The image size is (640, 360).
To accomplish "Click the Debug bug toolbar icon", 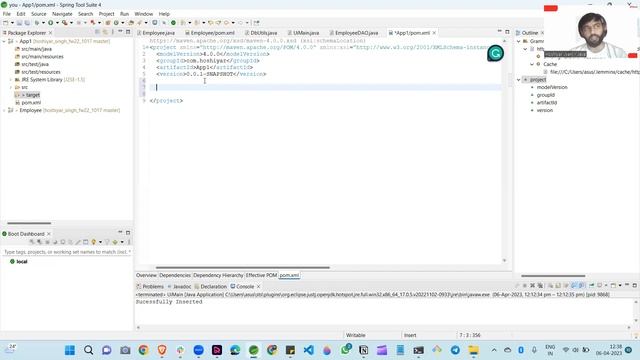I will 37,23.
